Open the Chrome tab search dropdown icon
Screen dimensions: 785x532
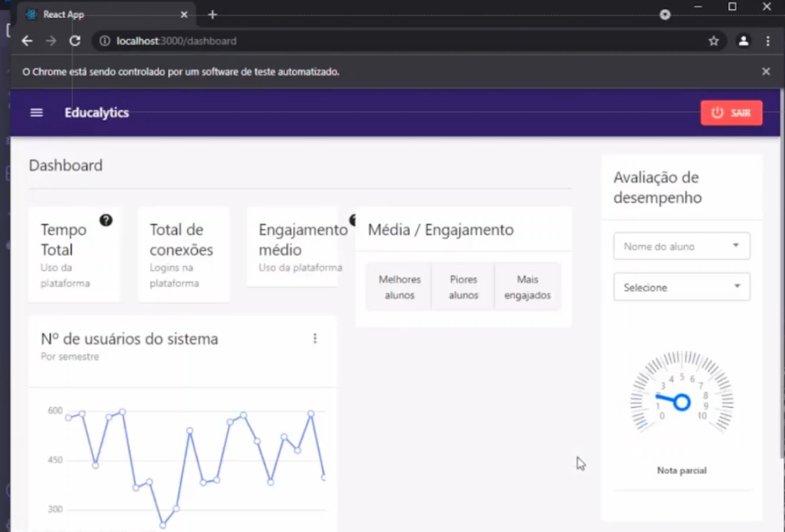click(x=665, y=15)
